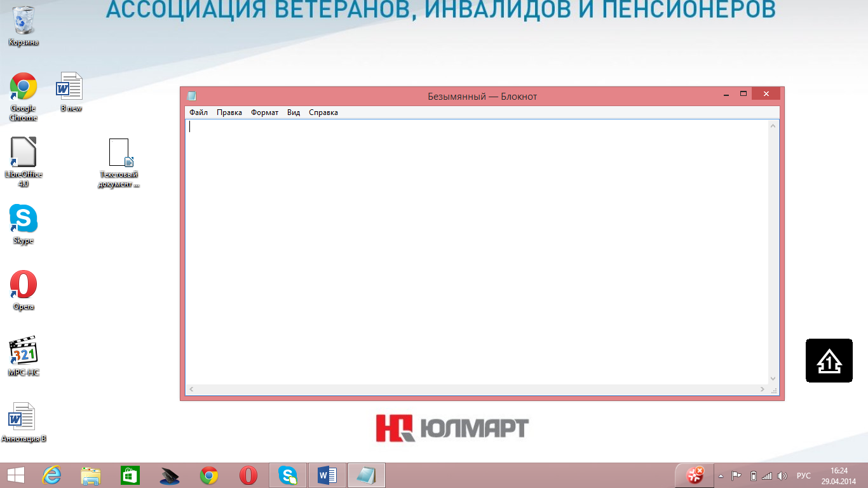Open the Формат menu
The image size is (868, 488).
click(x=264, y=112)
